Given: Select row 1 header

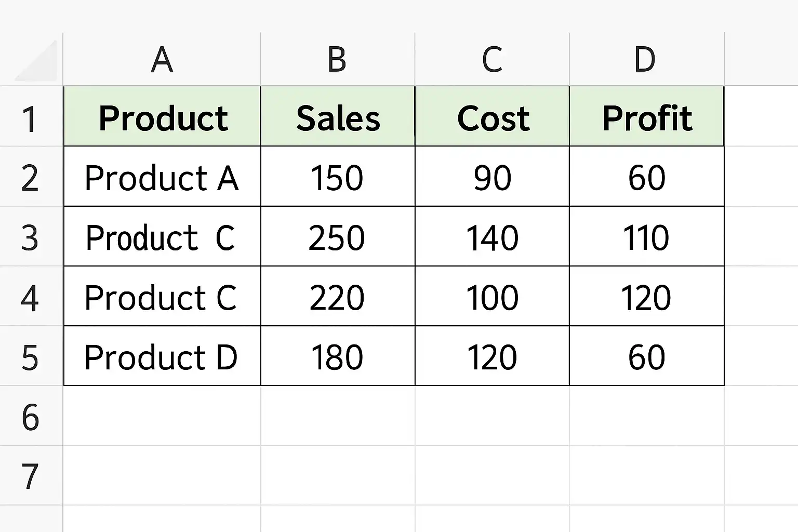Looking at the screenshot, I should pos(31,116).
